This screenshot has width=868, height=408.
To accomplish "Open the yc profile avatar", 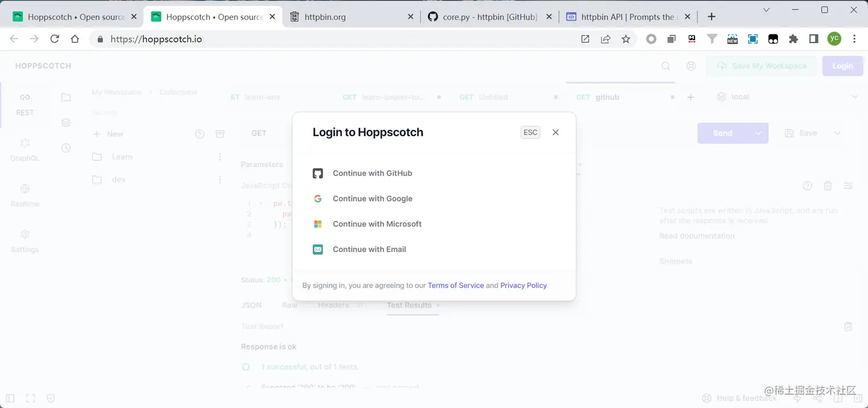I will click(834, 38).
